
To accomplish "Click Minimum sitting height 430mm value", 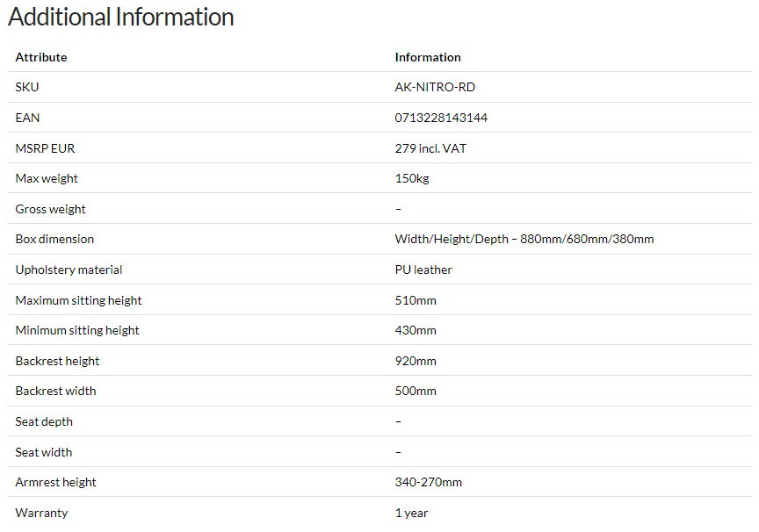I will (x=416, y=330).
